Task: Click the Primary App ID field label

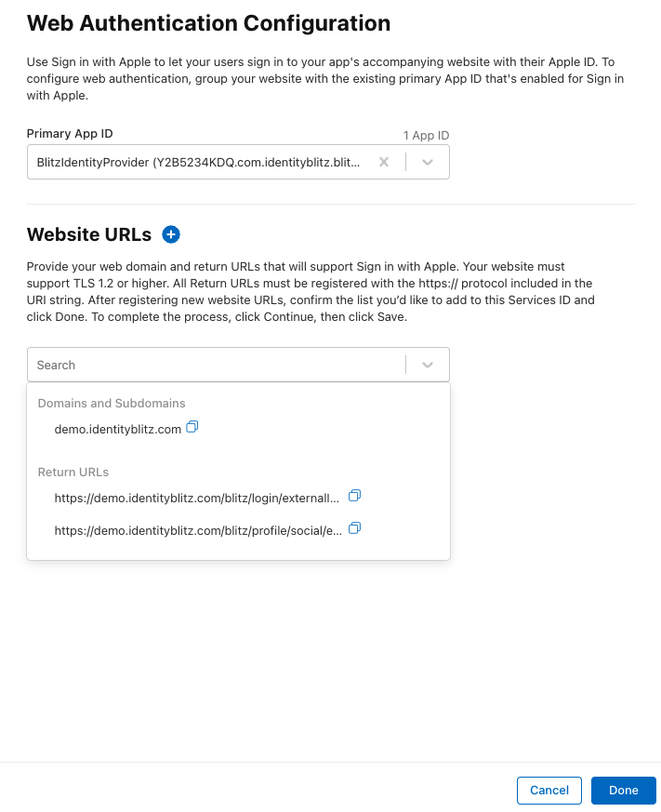Action: (70, 134)
